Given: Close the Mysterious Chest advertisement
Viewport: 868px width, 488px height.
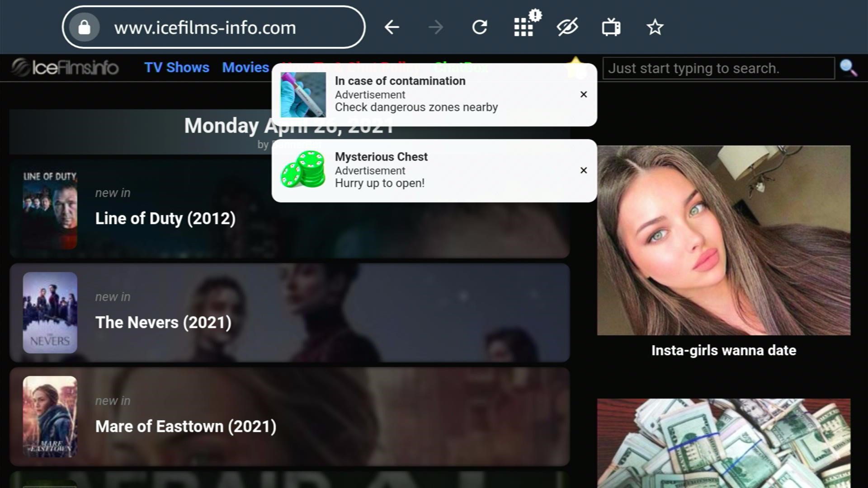Looking at the screenshot, I should pyautogui.click(x=584, y=170).
